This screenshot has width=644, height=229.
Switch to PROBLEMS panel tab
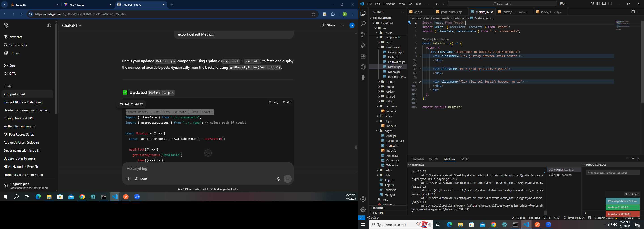coord(417,159)
